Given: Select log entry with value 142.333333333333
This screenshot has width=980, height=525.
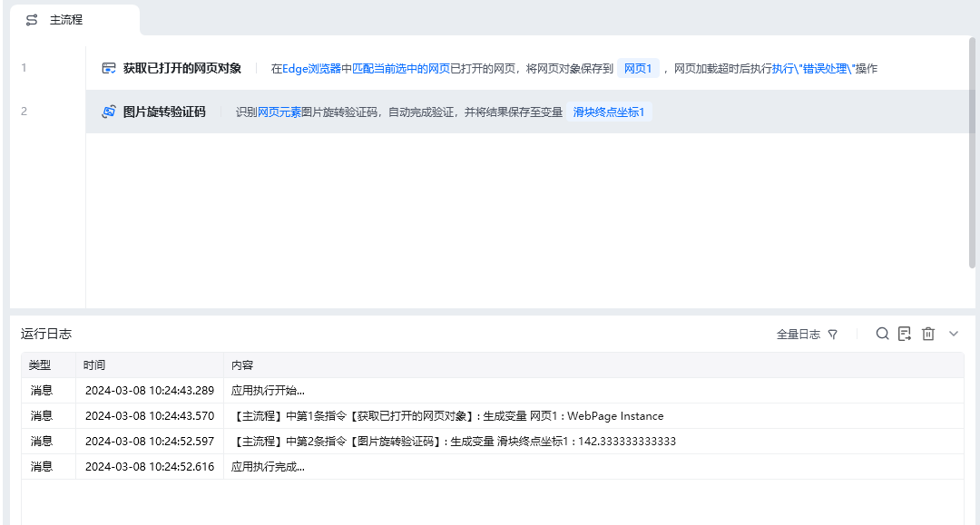Looking at the screenshot, I should pyautogui.click(x=493, y=442).
